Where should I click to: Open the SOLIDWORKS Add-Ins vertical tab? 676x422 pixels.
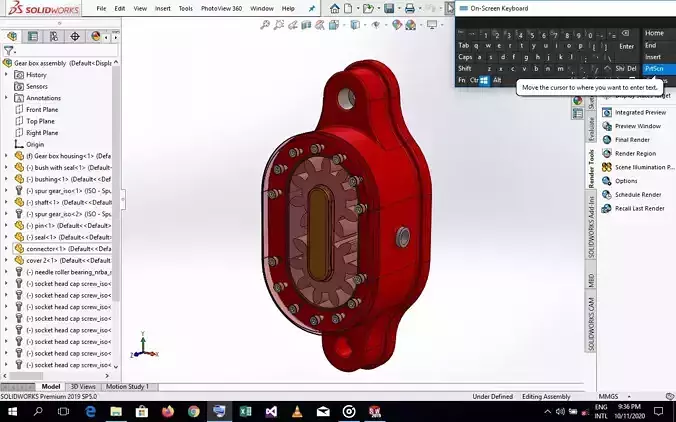tap(591, 227)
